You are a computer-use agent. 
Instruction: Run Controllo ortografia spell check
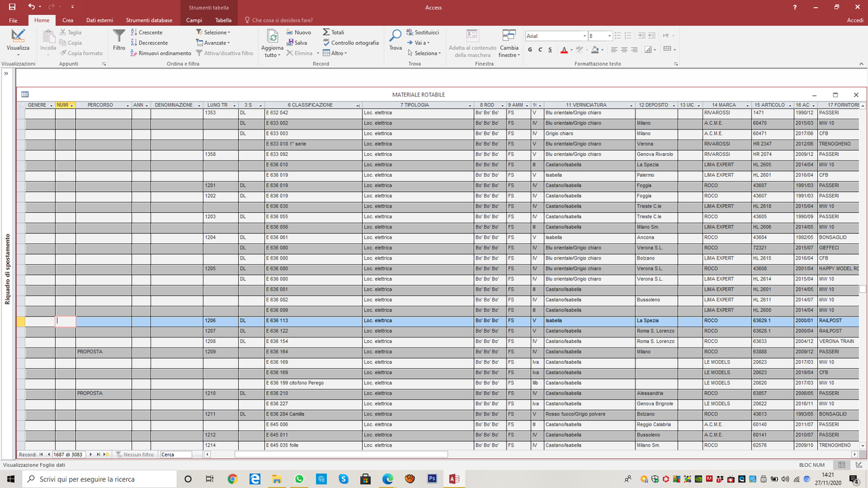pos(351,43)
